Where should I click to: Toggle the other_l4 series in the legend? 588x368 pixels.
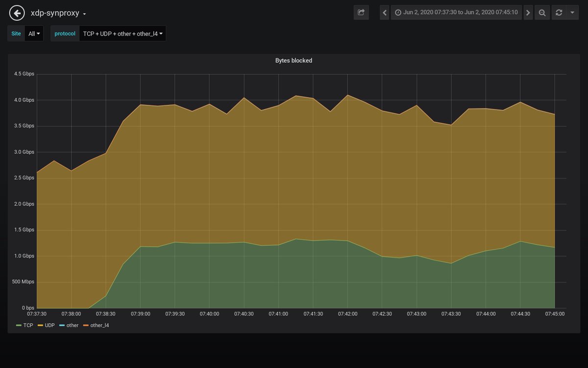click(99, 325)
